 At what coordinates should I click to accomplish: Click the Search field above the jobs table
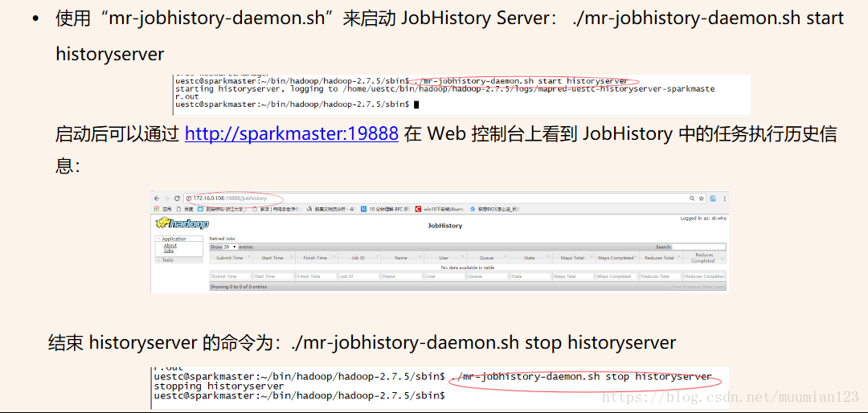(698, 247)
